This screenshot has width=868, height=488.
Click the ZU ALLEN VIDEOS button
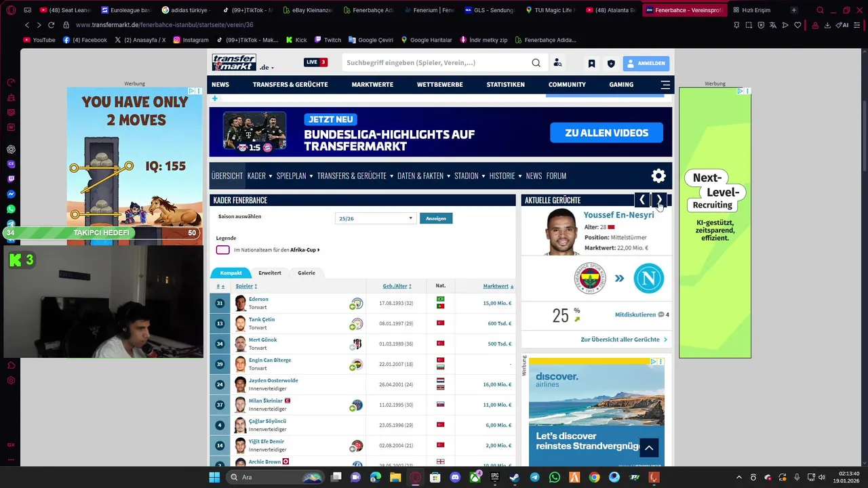point(606,133)
